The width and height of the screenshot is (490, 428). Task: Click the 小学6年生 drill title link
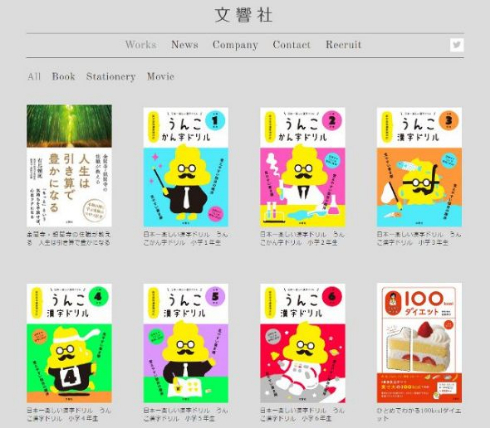pyautogui.click(x=302, y=414)
